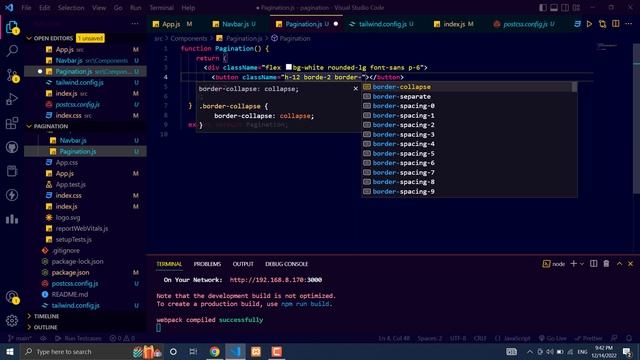640x360 pixels.
Task: Open the chart icon in activity bar
Action: (12, 219)
